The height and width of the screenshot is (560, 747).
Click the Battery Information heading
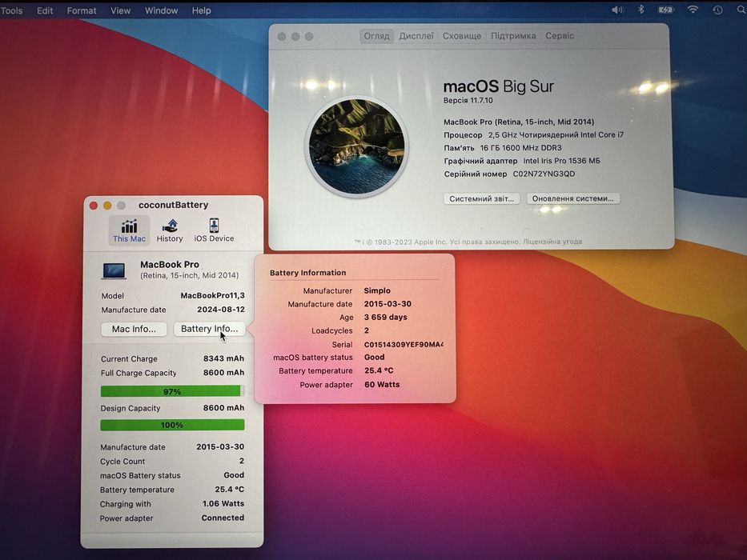(307, 273)
